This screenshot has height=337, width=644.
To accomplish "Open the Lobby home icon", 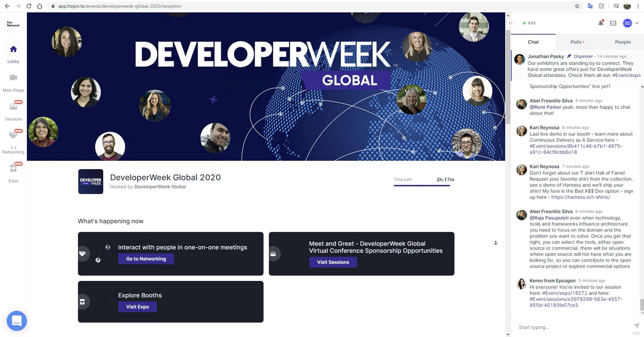I will (x=13, y=49).
